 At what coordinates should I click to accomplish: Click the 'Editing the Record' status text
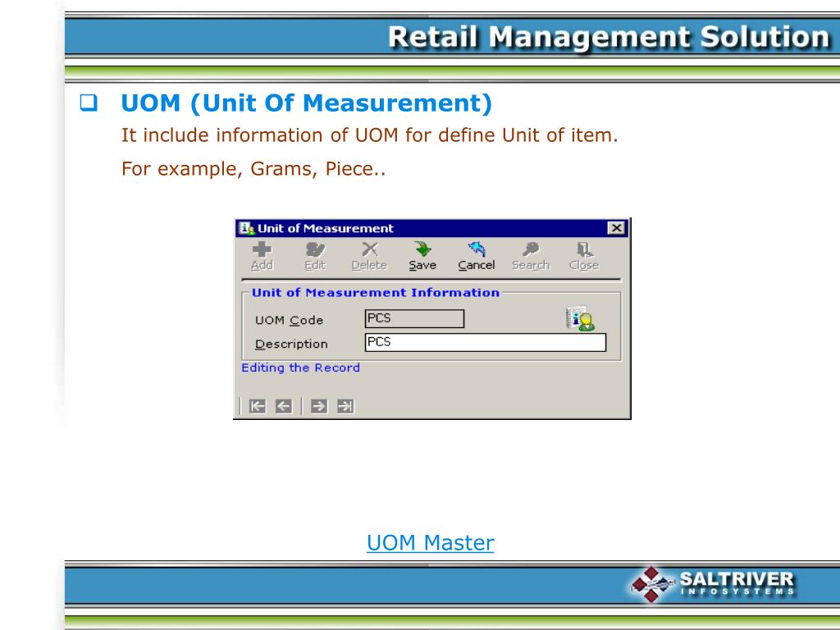click(x=300, y=367)
